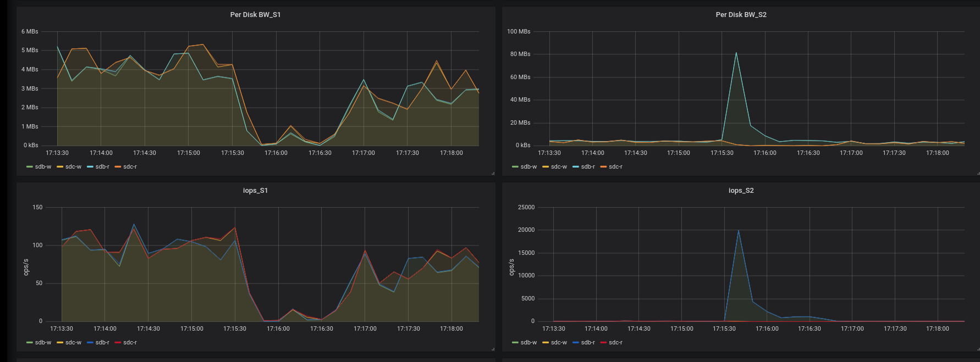The image size is (980, 362).
Task: Click green sdb-w color line in Per Disk BW_S2 legend
Action: point(515,167)
